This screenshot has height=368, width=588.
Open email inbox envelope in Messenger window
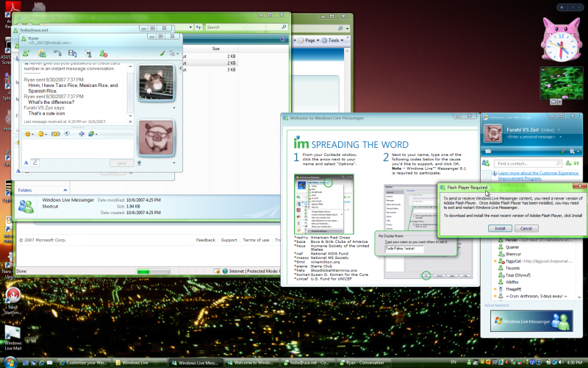488,152
